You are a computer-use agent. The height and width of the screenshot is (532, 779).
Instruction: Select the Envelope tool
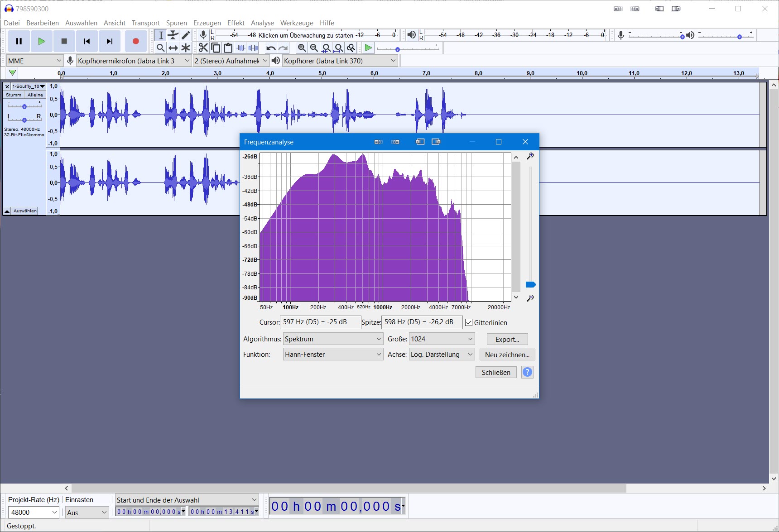[x=173, y=35]
